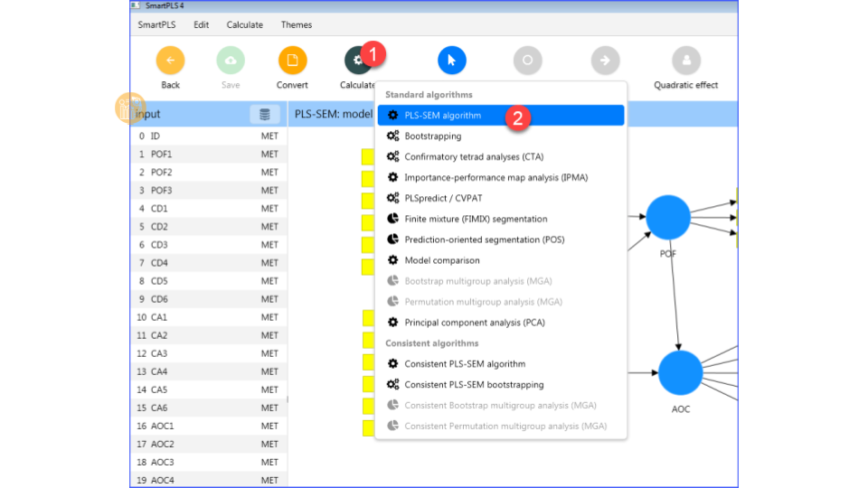The width and height of the screenshot is (868, 488).
Task: Select the AOC3 indicator row
Action: pos(209,462)
